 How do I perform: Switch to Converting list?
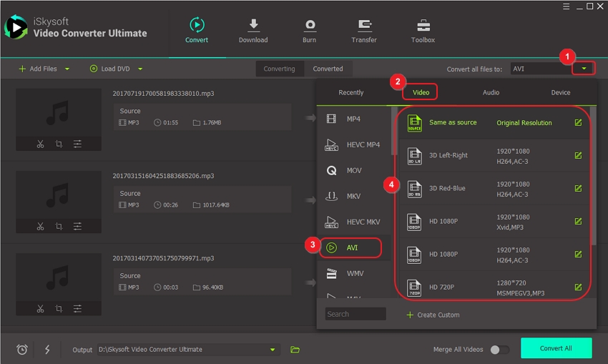click(279, 69)
